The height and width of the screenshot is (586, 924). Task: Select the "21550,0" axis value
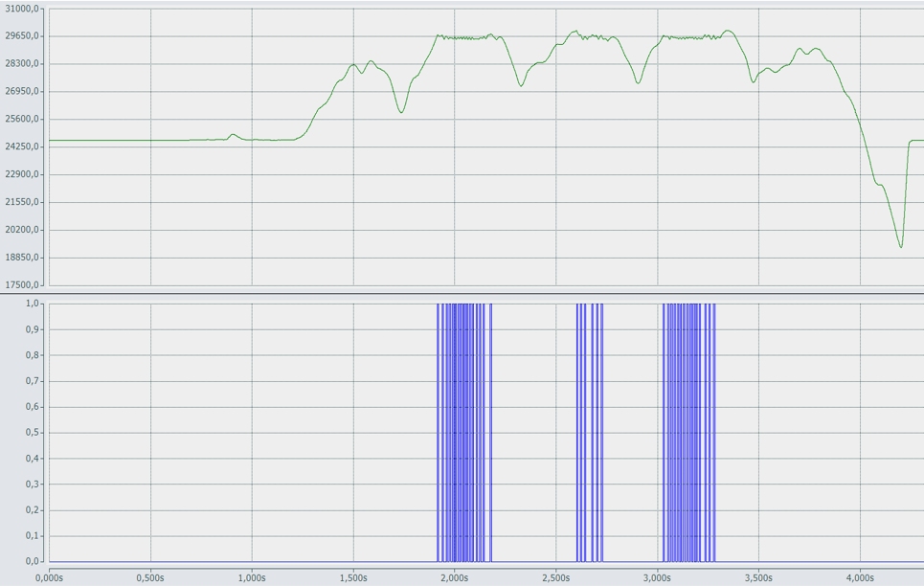[x=22, y=202]
